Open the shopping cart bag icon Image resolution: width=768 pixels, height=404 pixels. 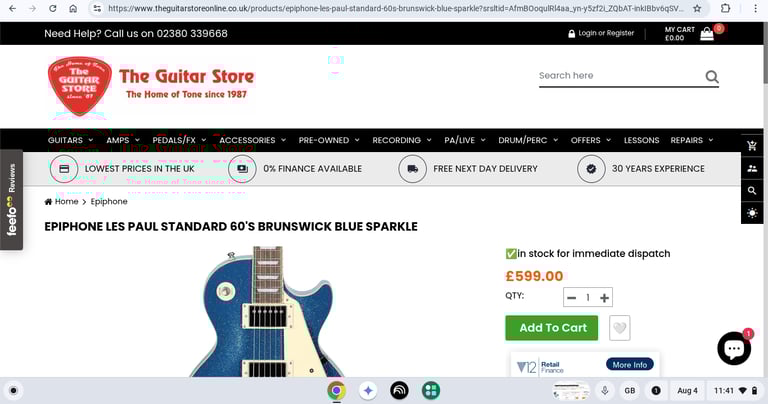(707, 33)
